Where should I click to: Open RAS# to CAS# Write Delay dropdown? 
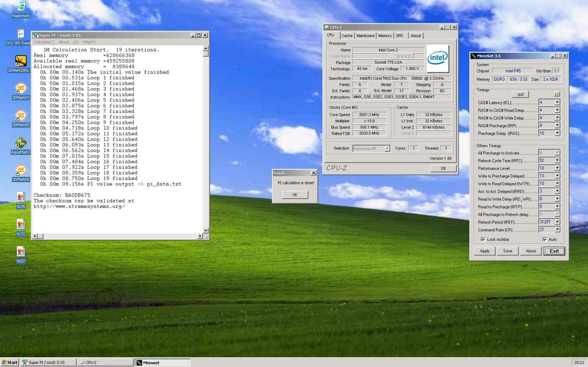(557, 118)
